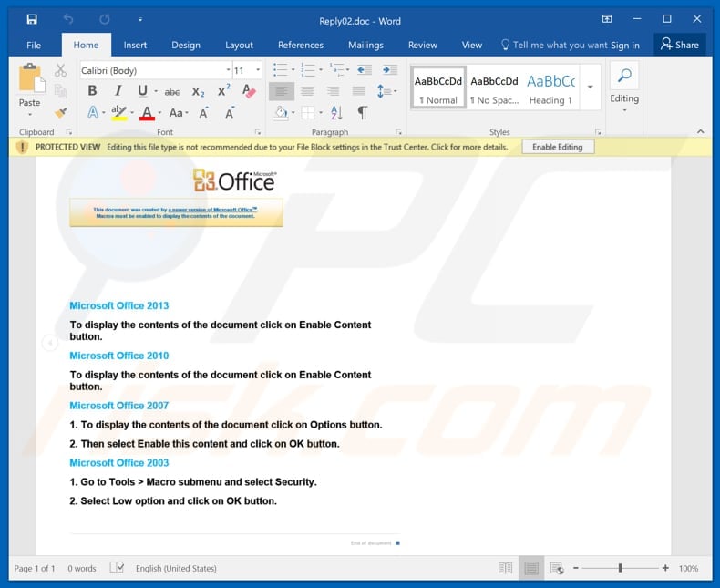Switch to the Design tab

186,45
